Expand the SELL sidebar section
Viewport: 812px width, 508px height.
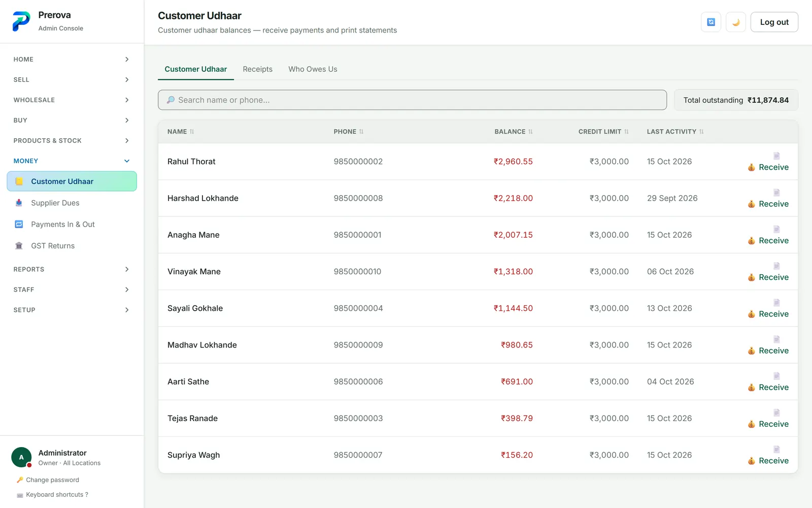pos(72,80)
